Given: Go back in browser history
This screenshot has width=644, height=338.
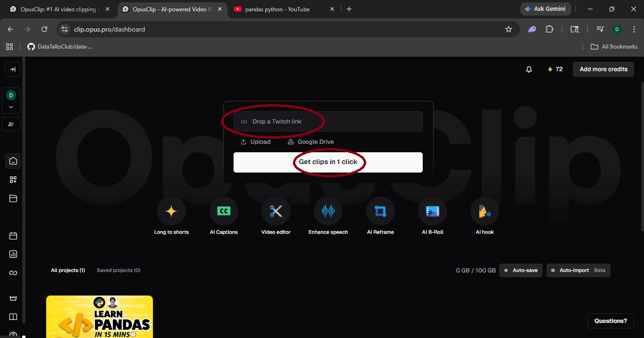Looking at the screenshot, I should (10, 29).
